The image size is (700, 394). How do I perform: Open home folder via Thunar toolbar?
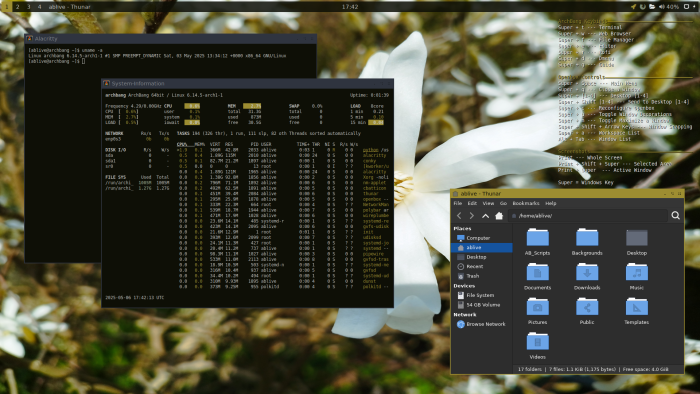click(x=499, y=216)
